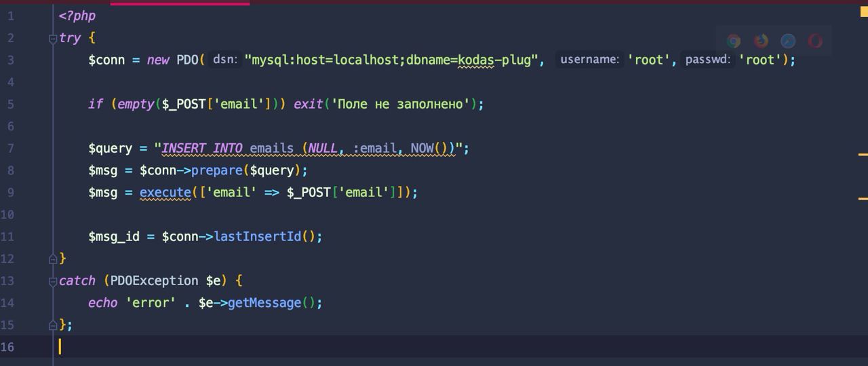
Task: Click line number 4 in the gutter
Action: click(10, 82)
